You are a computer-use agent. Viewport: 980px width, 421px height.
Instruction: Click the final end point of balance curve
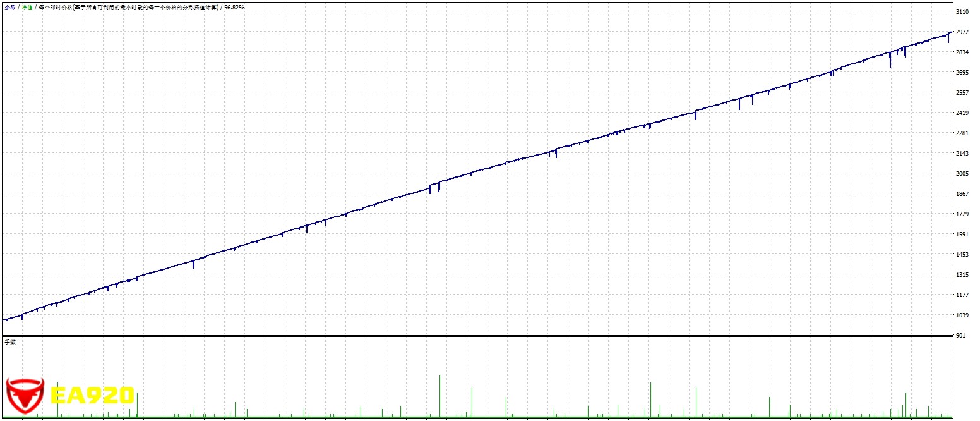coord(952,32)
